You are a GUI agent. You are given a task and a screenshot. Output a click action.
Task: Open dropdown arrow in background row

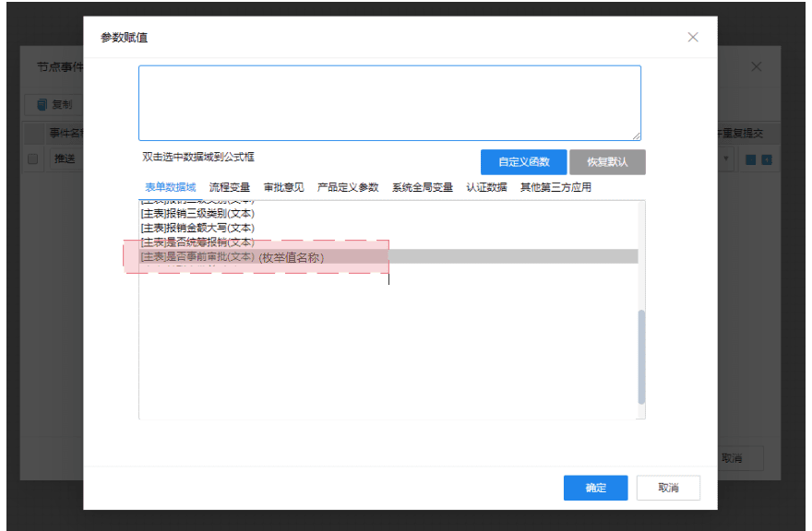click(x=726, y=159)
